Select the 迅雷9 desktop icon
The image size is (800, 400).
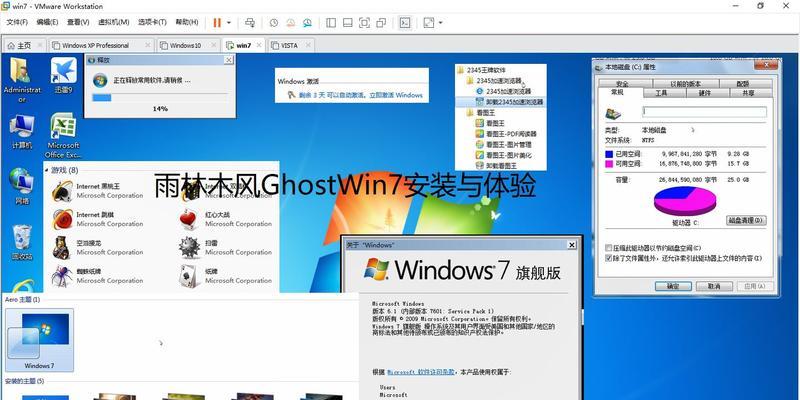pos(64,76)
